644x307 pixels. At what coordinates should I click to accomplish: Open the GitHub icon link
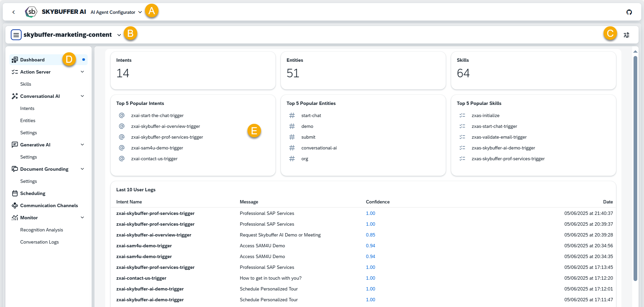tap(629, 12)
